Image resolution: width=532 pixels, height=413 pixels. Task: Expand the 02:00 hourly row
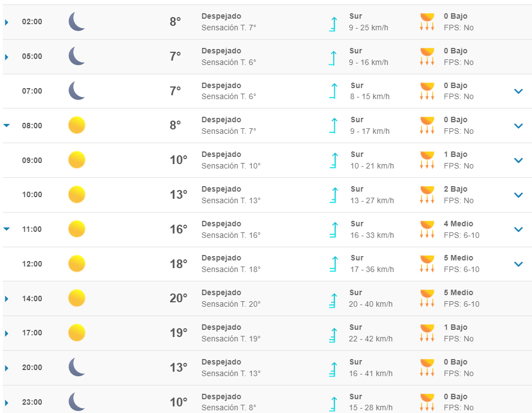coord(7,23)
